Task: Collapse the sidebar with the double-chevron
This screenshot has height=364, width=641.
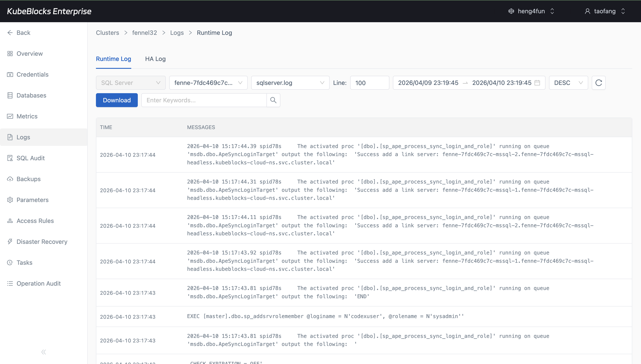Action: click(43, 352)
